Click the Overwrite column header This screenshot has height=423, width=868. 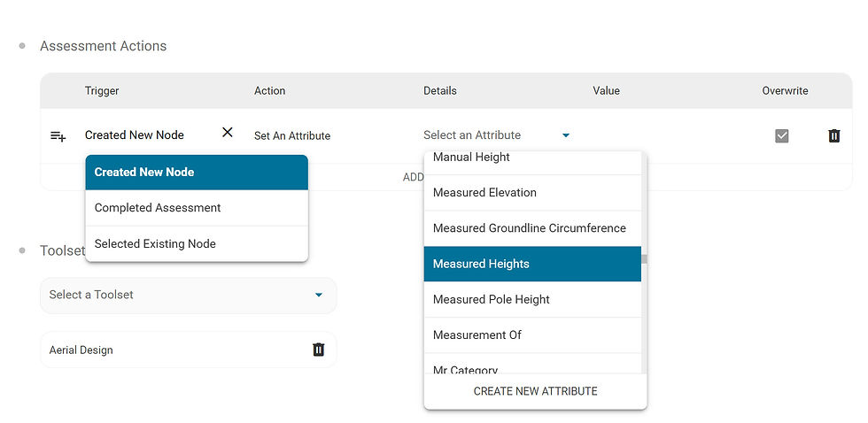[x=785, y=90]
